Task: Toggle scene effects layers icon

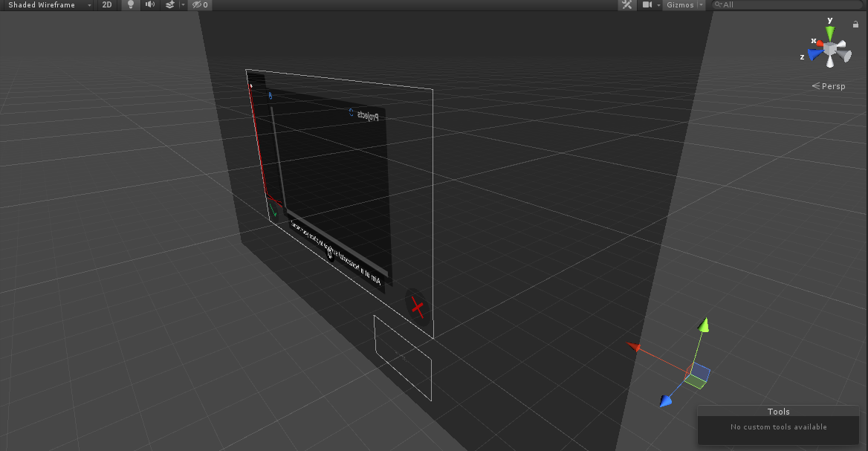Action: 169,5
